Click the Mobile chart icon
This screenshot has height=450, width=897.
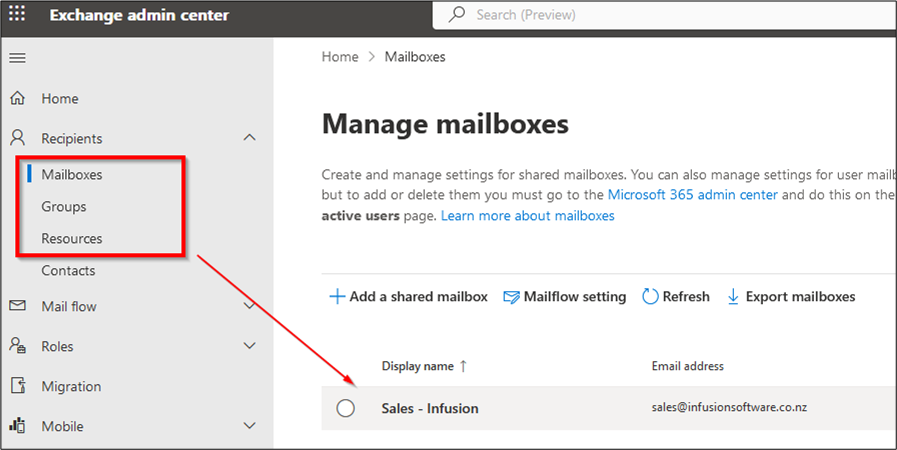point(18,425)
